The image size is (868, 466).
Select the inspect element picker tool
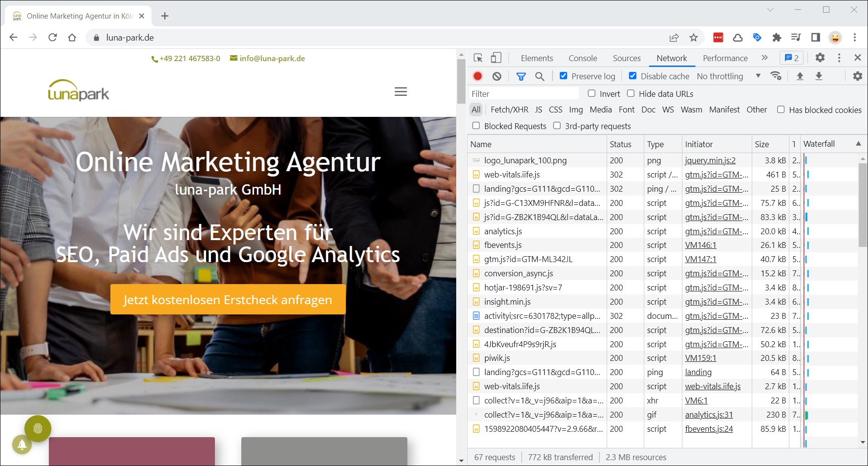(x=478, y=58)
